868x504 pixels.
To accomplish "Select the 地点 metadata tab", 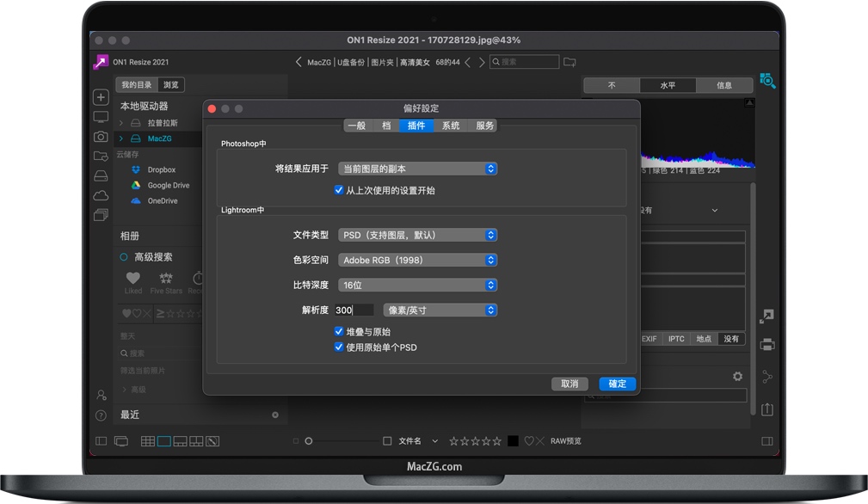I will coord(704,339).
